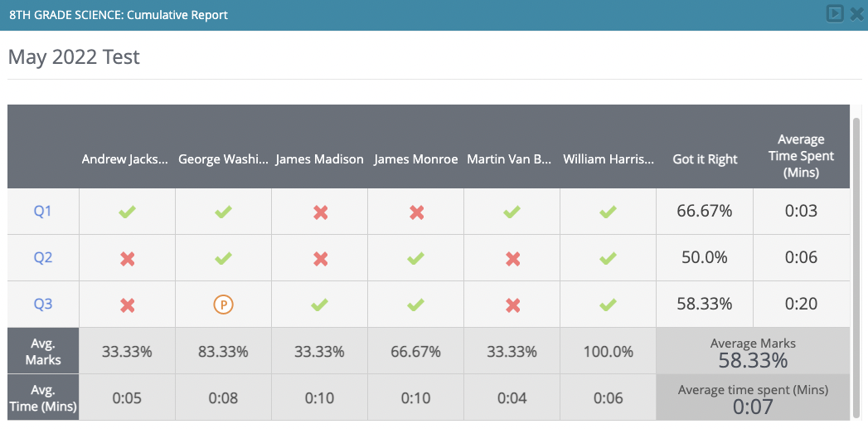This screenshot has height=429, width=868.
Task: Select the William Harrison column header
Action: (609, 159)
